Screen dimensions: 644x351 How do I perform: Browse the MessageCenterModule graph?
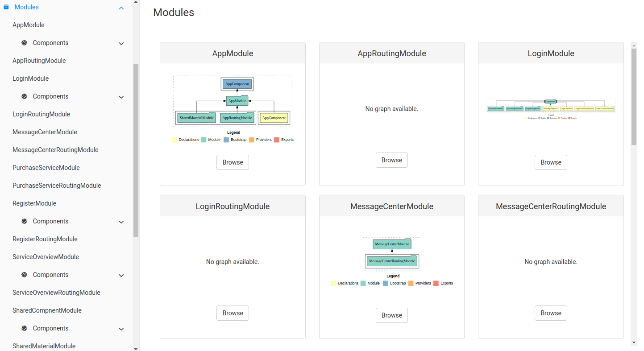pyautogui.click(x=391, y=315)
